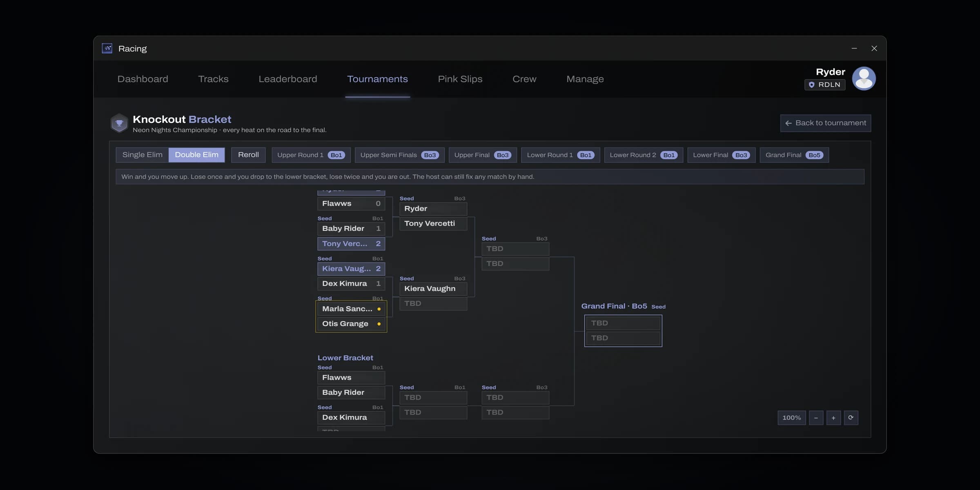980x490 pixels.
Task: Jump to Upper Round 1 Bo1
Action: click(311, 155)
